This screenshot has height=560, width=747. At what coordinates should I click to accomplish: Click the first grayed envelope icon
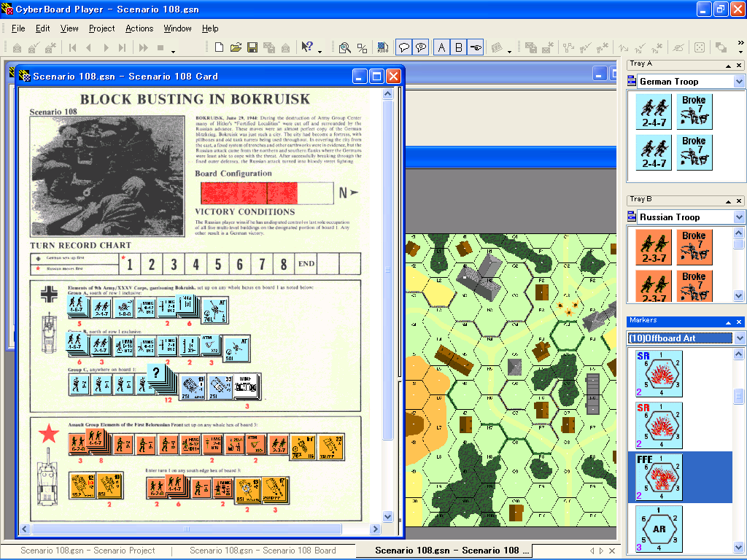click(18, 47)
